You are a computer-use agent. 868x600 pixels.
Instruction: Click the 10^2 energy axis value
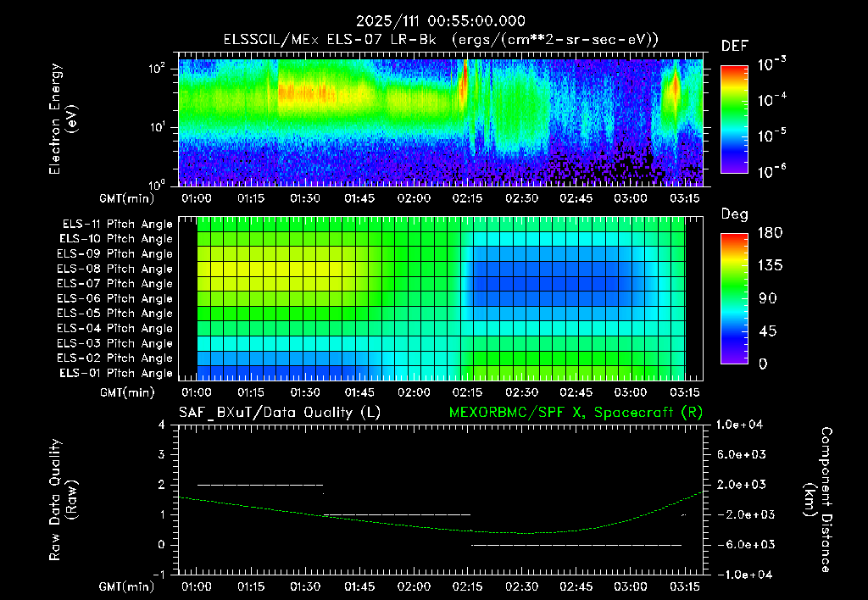(157, 69)
